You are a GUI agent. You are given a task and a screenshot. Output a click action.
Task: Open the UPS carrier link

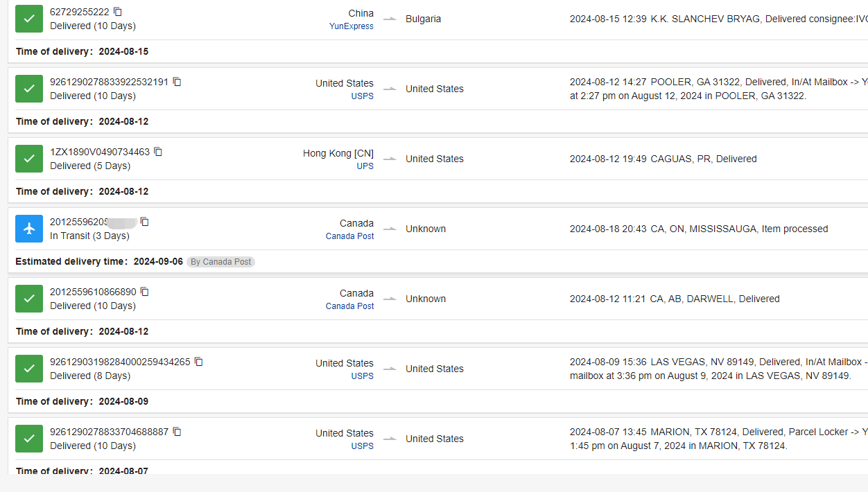tap(365, 166)
